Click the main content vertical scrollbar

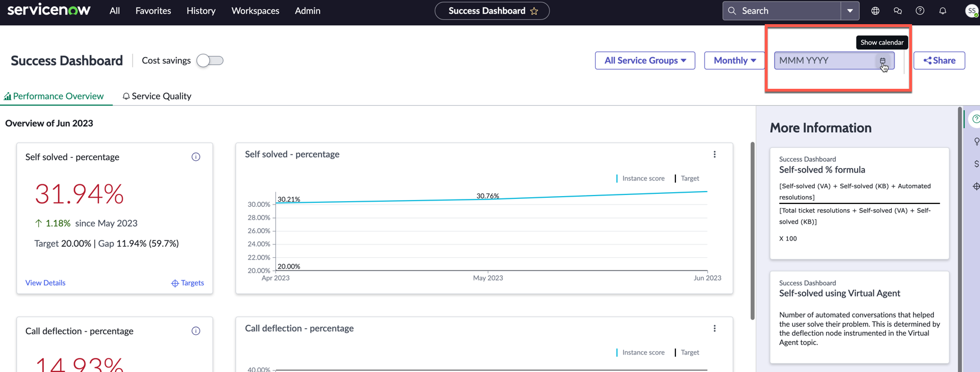coord(752,230)
